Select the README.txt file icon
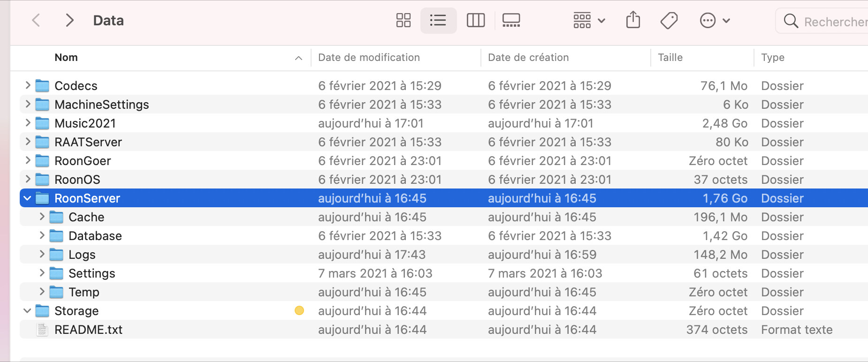 pos(42,330)
